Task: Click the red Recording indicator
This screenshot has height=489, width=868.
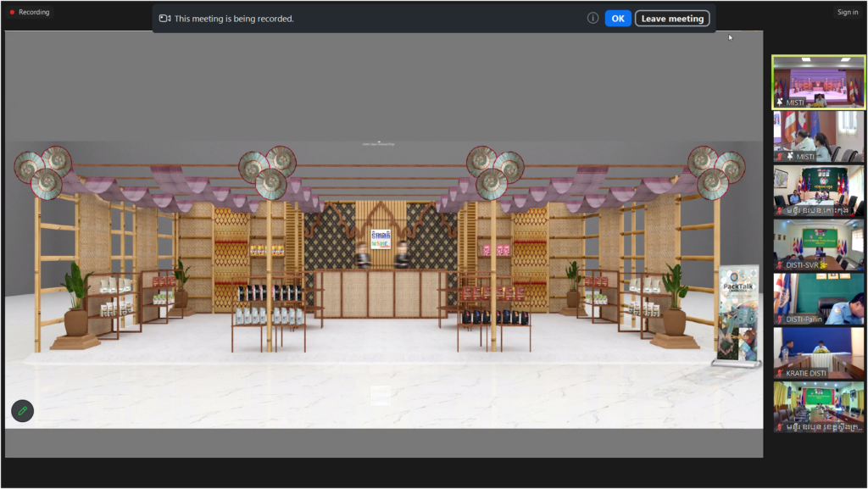Action: point(30,12)
